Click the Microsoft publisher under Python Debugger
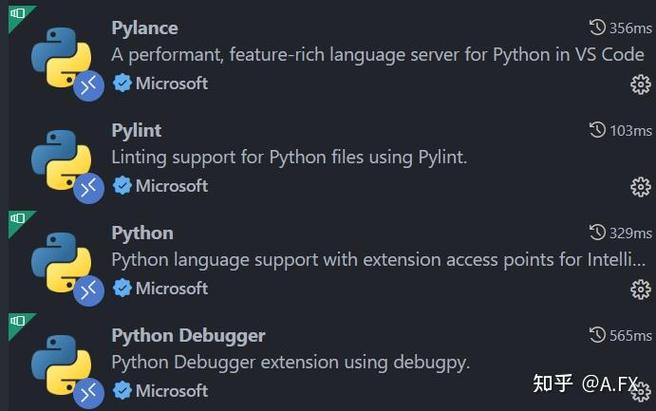 (x=171, y=390)
